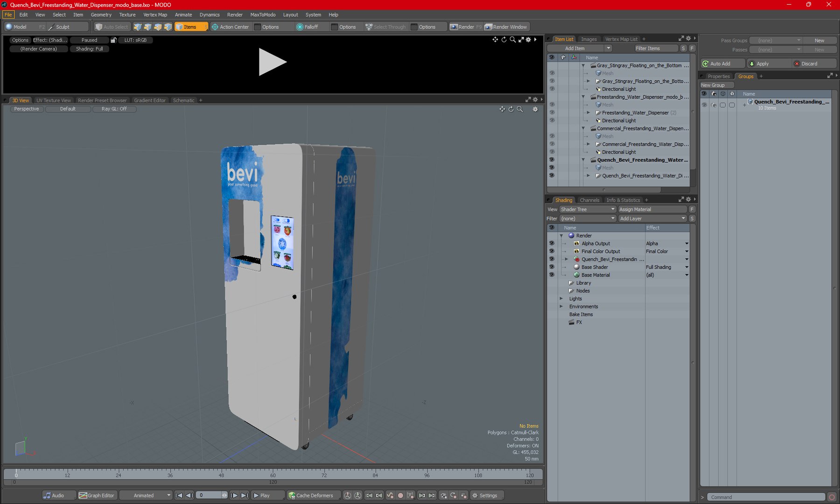Click the Cache Deformers icon button
This screenshot has height=504, width=840.
coord(292,496)
